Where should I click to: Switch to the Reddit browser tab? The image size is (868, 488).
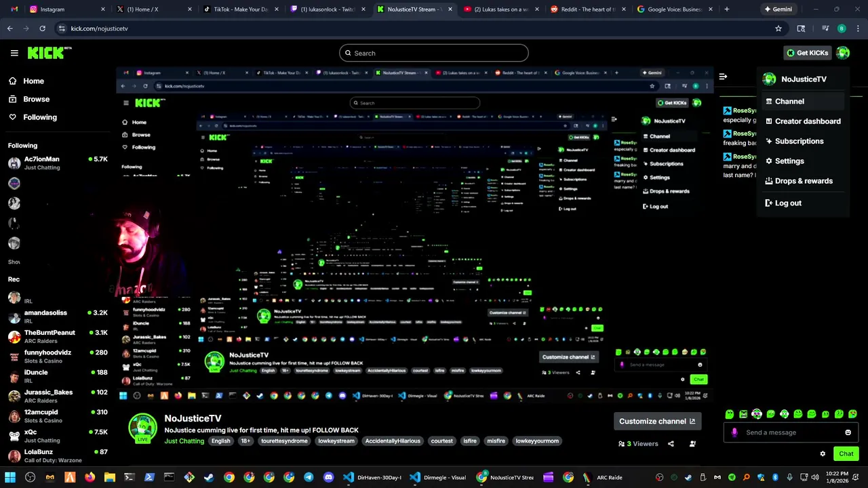[587, 9]
